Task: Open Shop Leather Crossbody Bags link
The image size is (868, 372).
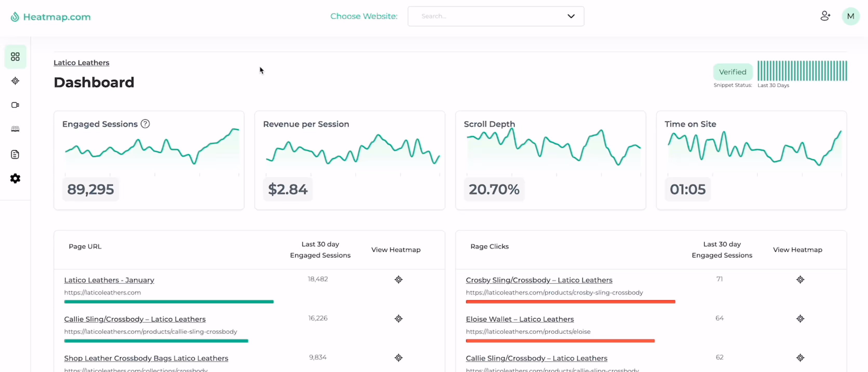Action: click(x=146, y=358)
